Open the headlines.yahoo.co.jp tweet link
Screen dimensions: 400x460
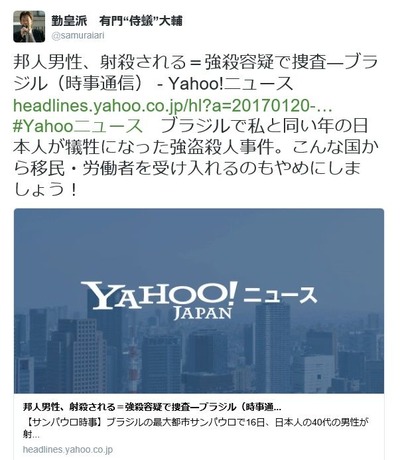(173, 106)
